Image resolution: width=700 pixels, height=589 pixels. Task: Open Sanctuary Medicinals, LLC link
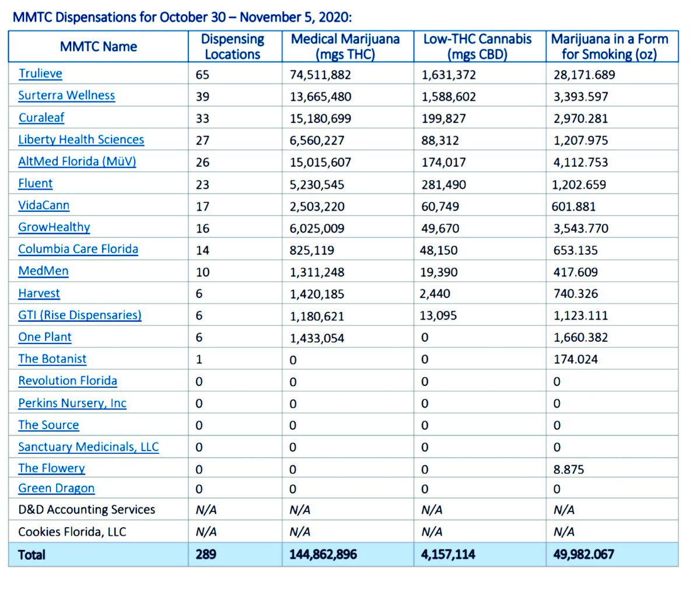[89, 447]
